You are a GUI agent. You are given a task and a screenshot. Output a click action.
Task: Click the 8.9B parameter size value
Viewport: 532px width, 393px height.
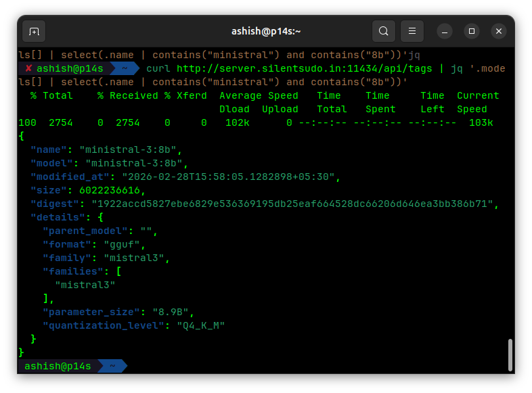pyautogui.click(x=173, y=312)
